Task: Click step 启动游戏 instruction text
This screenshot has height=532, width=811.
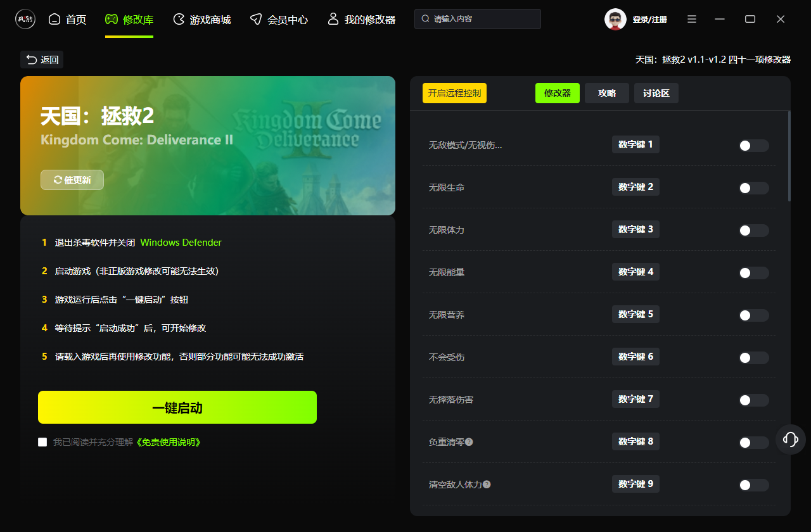Action: pos(137,271)
